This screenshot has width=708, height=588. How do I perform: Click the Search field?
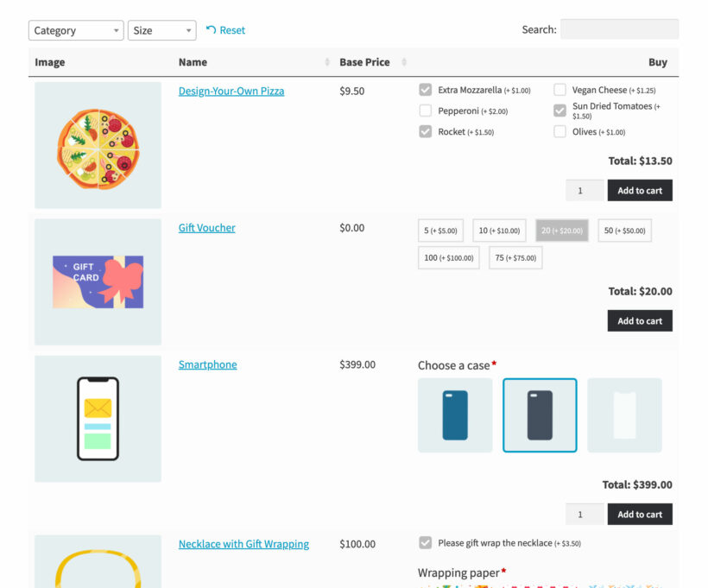click(x=619, y=29)
